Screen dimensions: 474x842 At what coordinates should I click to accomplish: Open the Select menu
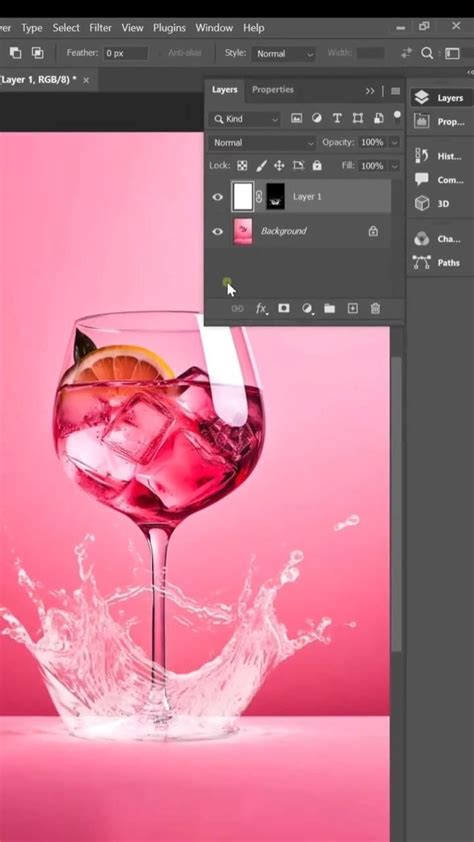(x=68, y=27)
